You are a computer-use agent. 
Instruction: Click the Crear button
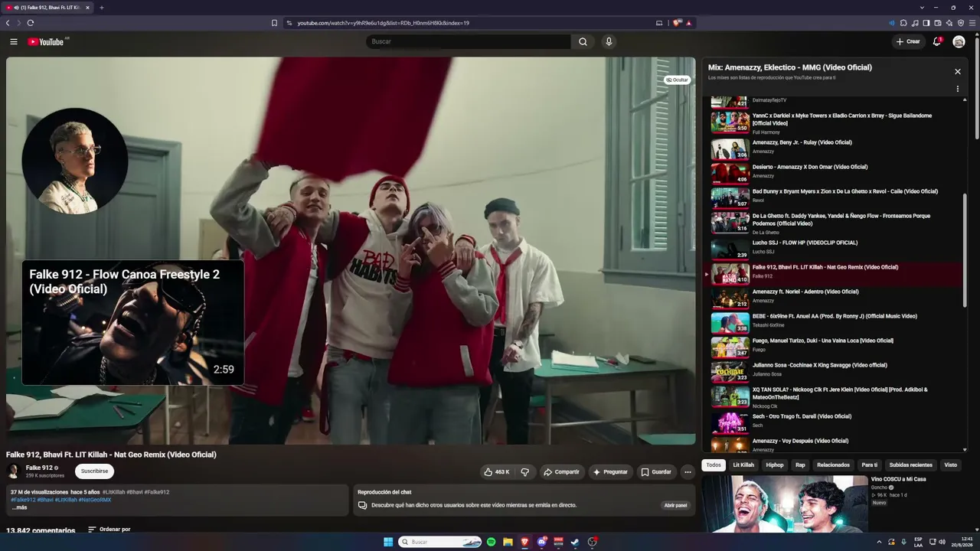tap(908, 41)
